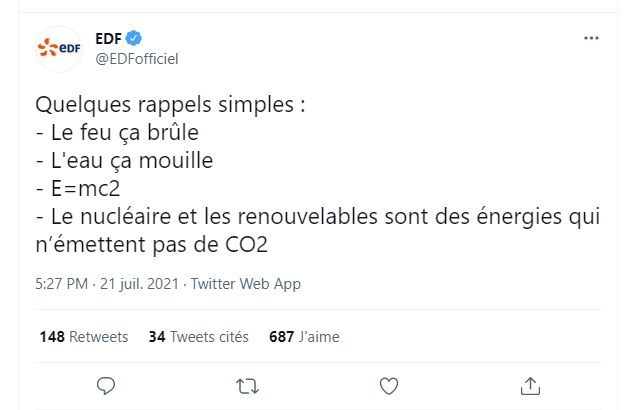Open the three-dot more options menu
632x410 pixels.
(591, 38)
